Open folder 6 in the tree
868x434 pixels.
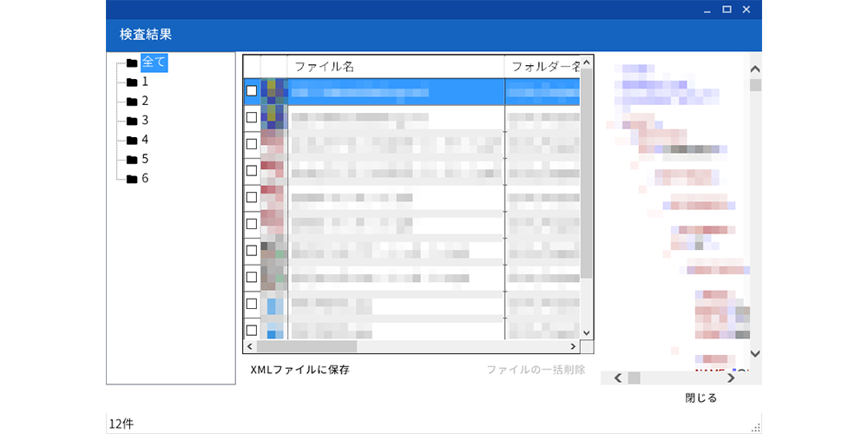pyautogui.click(x=145, y=179)
